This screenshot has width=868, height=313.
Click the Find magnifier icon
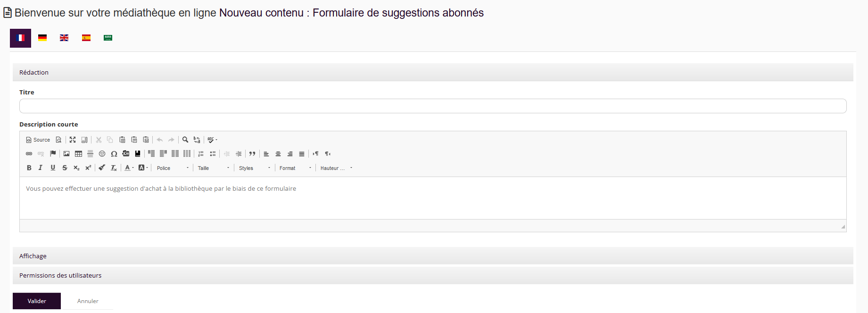point(185,140)
